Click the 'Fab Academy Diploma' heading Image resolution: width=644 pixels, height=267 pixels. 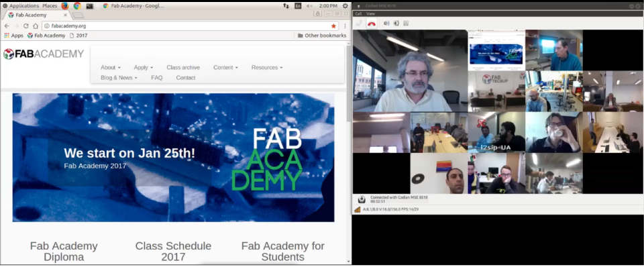pyautogui.click(x=64, y=252)
